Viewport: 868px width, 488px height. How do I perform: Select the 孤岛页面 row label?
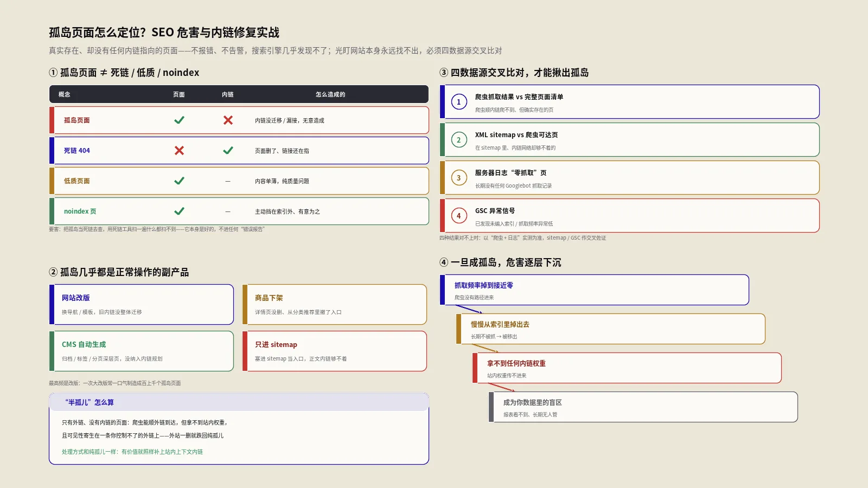pos(77,120)
